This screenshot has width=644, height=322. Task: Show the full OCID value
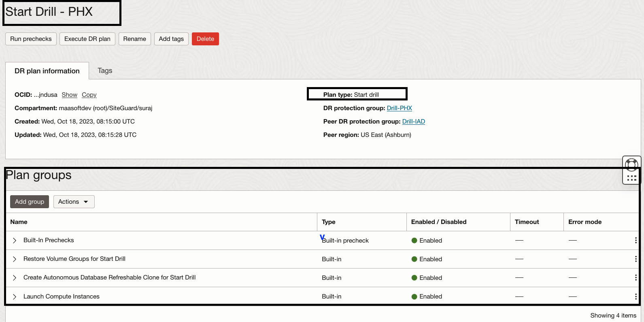click(x=69, y=95)
